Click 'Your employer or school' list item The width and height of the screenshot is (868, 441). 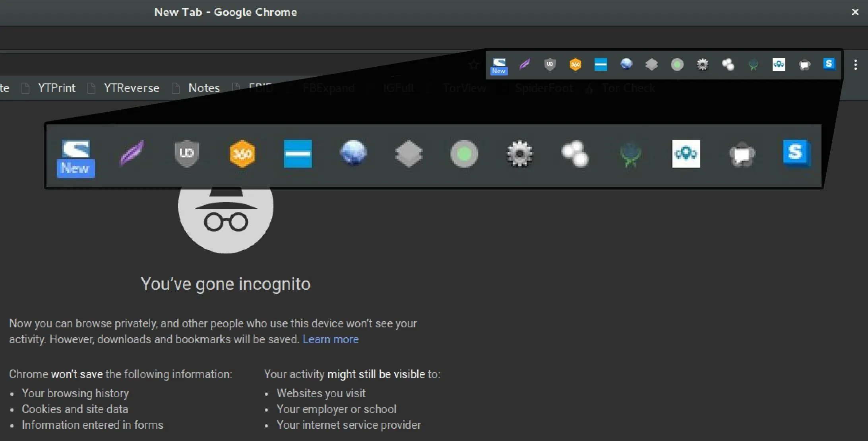tap(337, 409)
